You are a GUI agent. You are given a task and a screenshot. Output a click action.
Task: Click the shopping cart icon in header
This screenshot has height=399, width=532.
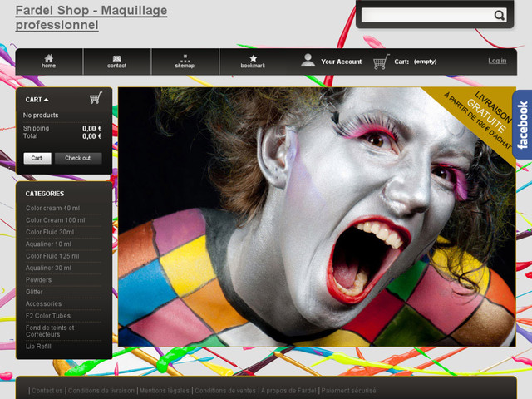(x=381, y=62)
